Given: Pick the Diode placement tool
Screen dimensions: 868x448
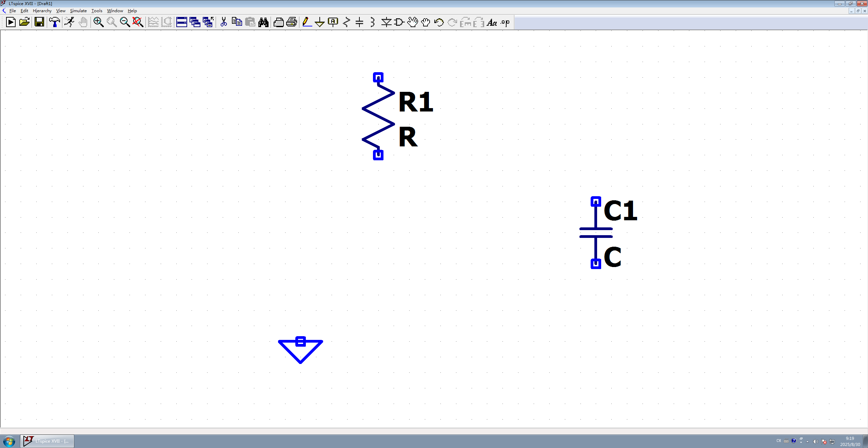Looking at the screenshot, I should point(386,22).
